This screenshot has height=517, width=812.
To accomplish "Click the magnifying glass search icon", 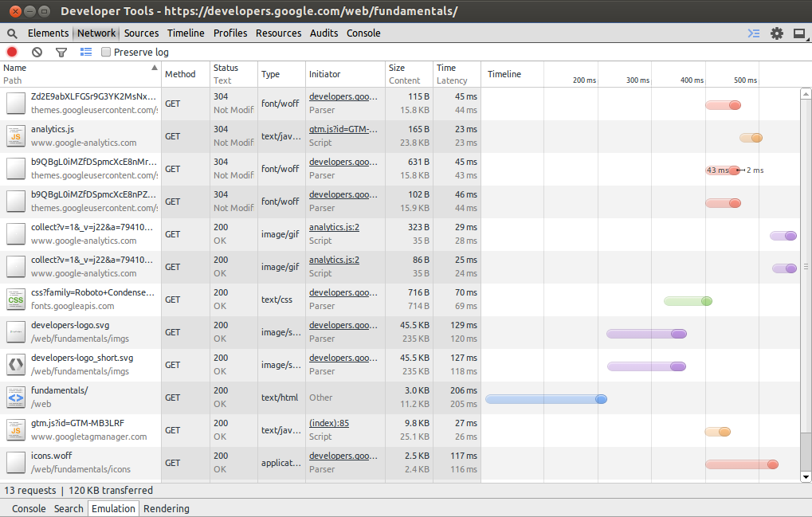I will (12, 33).
